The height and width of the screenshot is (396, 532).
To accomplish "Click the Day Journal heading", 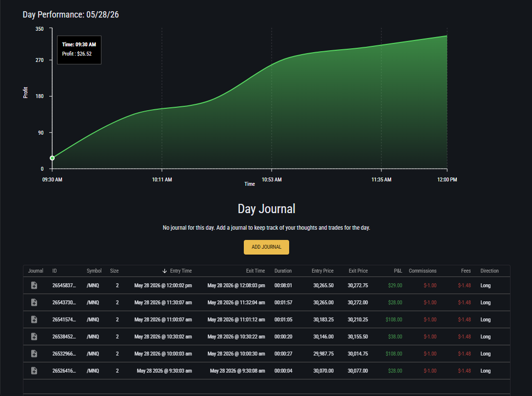I will coord(266,209).
